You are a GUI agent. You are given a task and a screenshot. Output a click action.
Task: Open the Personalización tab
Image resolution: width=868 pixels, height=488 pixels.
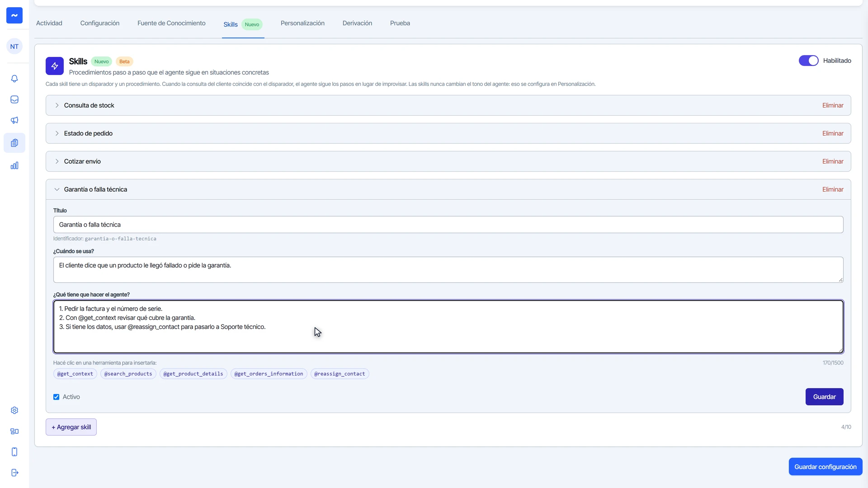pos(302,23)
